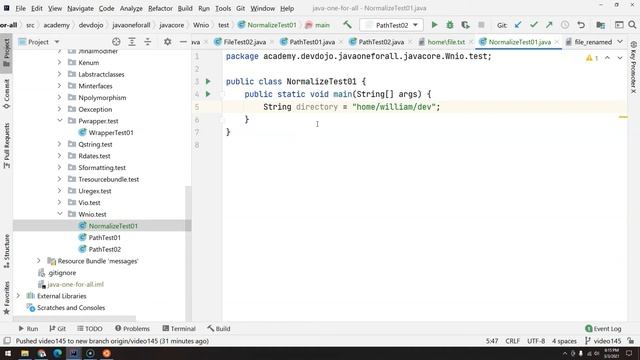Toggle Structure side panel
Viewport: 640px width, 360px height.
pyautogui.click(x=7, y=251)
